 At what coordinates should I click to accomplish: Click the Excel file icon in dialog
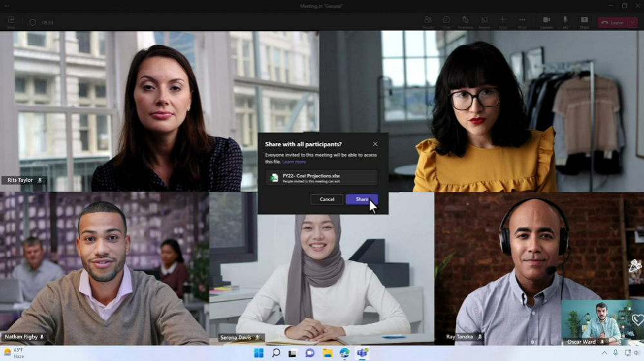274,178
